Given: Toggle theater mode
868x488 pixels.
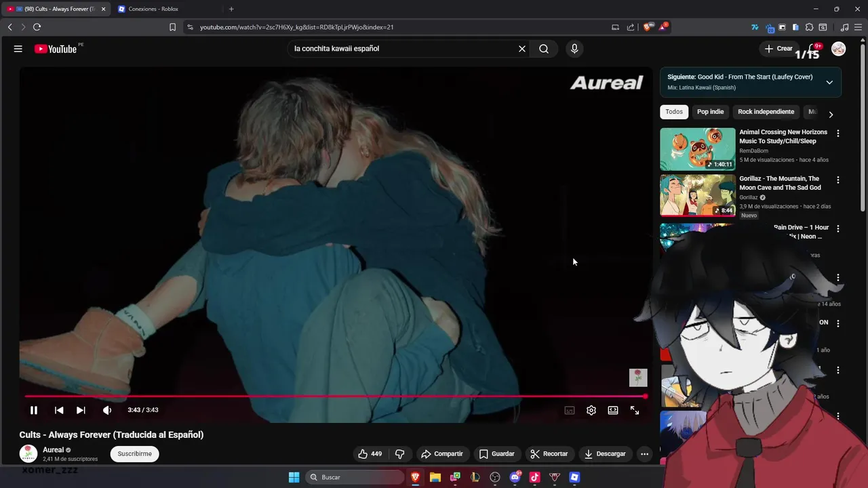Looking at the screenshot, I should click(613, 410).
